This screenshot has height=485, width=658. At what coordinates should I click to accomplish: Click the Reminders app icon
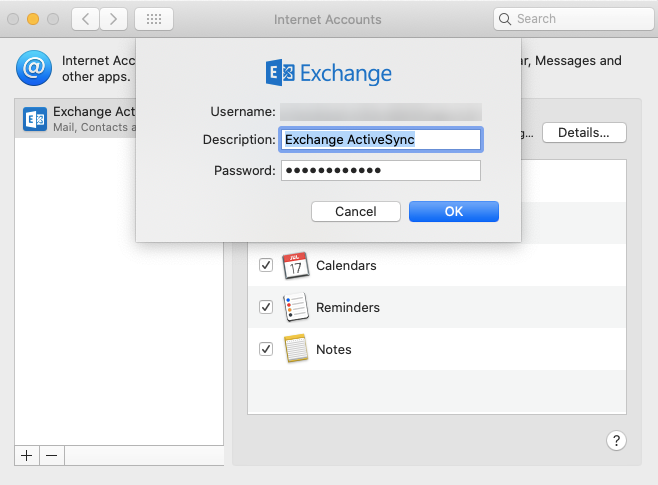pos(296,307)
